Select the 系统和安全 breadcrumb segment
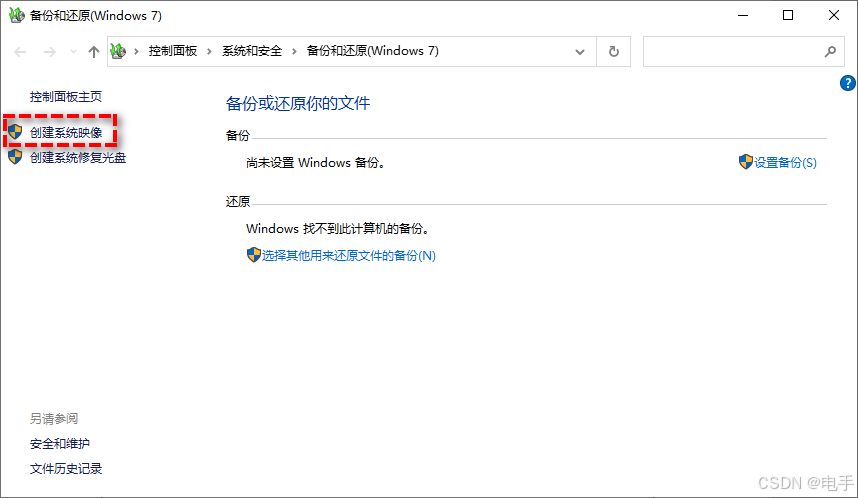 pos(252,51)
